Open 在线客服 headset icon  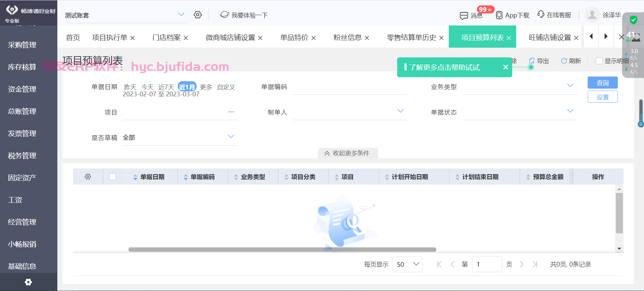[541, 14]
